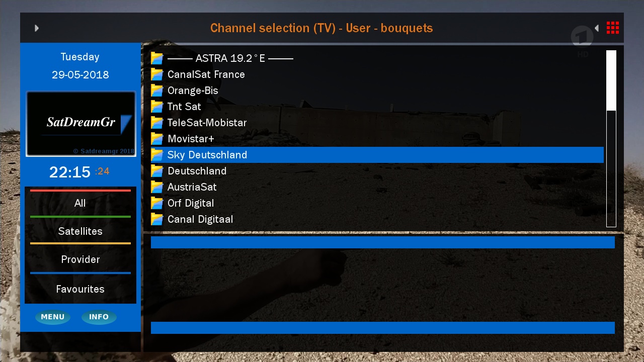Switch to the Satellites filter
Viewport: 644px width, 362px height.
80,231
